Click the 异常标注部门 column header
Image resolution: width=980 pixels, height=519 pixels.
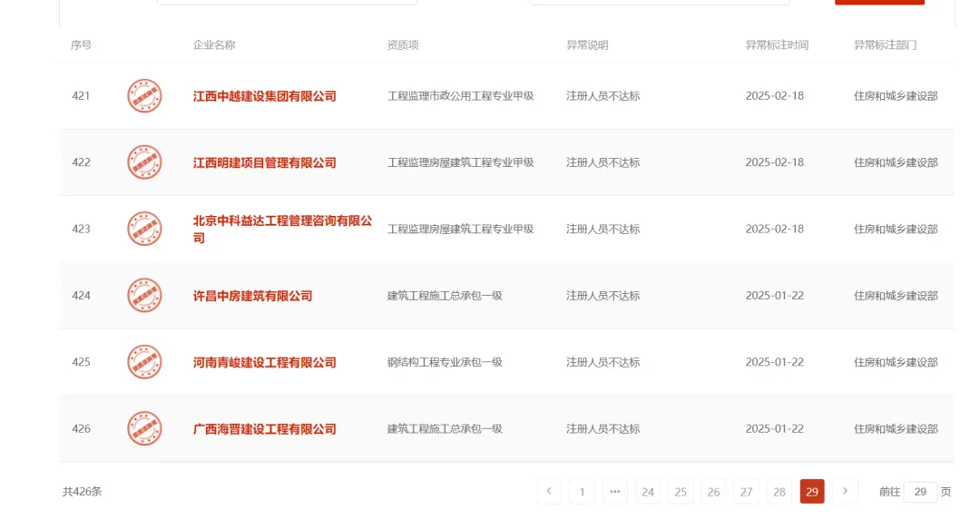[885, 45]
